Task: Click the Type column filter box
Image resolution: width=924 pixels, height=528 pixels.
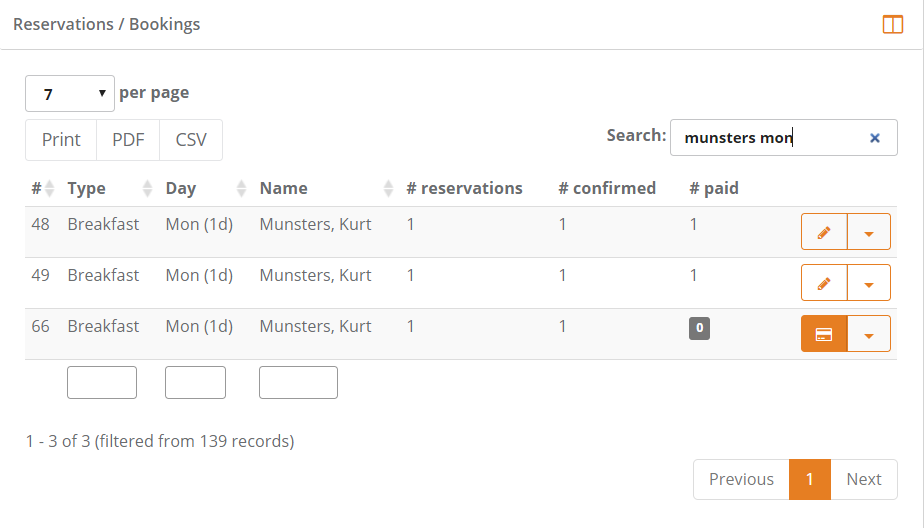Action: 102,382
